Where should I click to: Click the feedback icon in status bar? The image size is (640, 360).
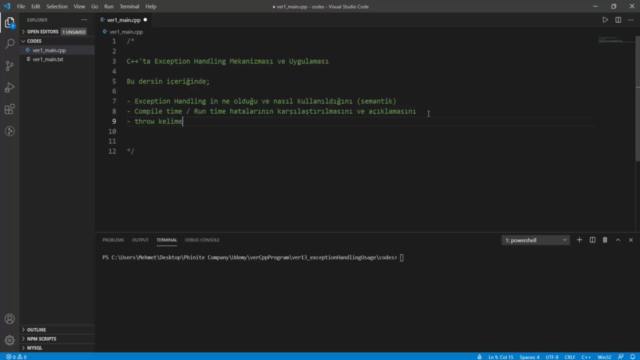(x=620, y=357)
